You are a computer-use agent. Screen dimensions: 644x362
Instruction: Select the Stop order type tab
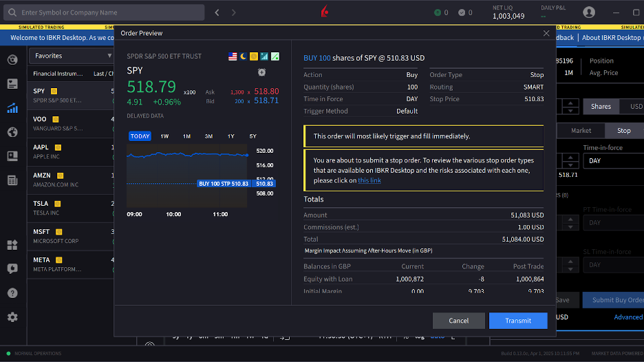point(624,131)
